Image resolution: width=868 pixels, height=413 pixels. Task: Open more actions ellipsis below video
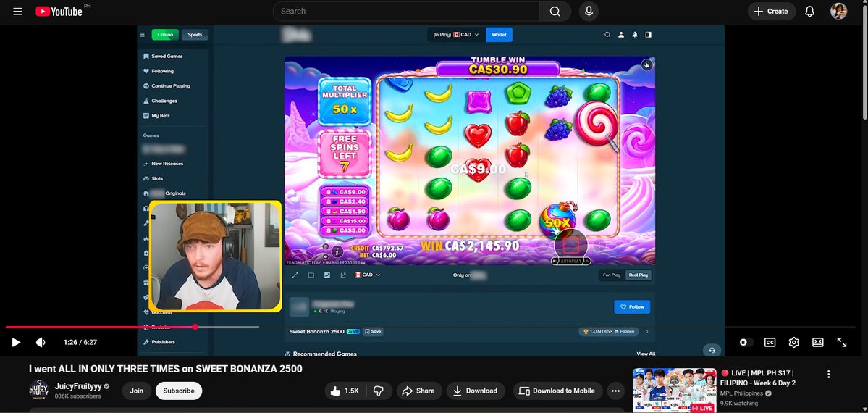[x=615, y=391]
